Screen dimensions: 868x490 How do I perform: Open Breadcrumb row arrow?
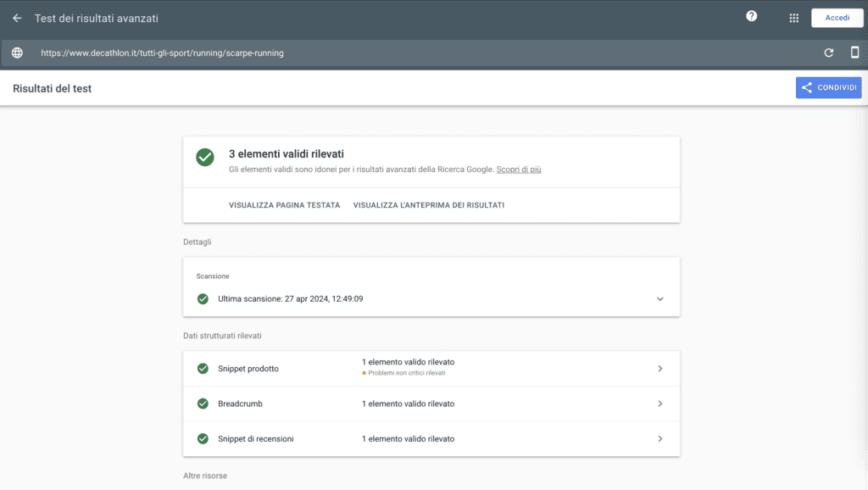(659, 404)
